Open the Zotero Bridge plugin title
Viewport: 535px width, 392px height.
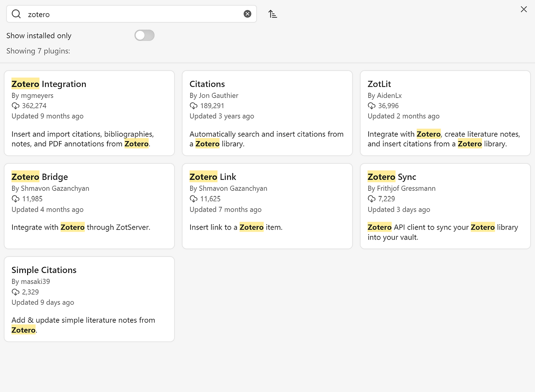[x=40, y=177]
